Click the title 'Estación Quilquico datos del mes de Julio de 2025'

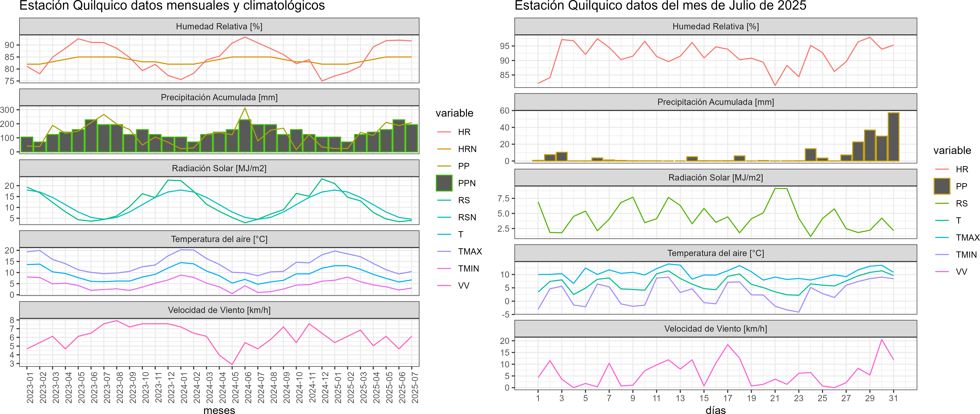point(661,6)
